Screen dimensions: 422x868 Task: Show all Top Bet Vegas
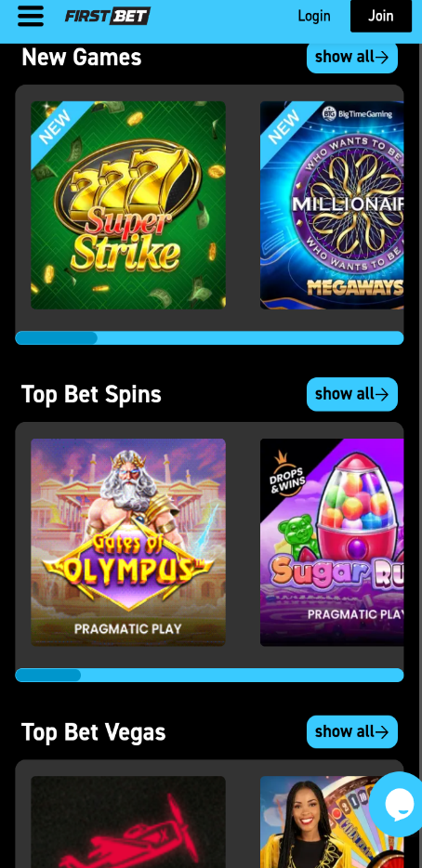[352, 731]
